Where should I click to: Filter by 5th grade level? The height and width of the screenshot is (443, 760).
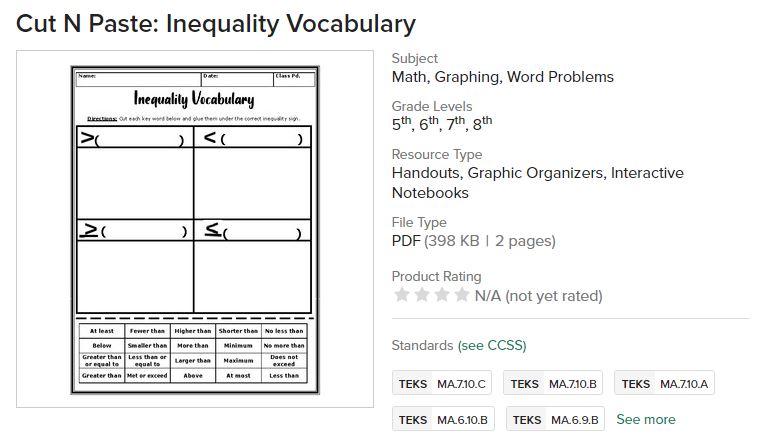pos(401,125)
